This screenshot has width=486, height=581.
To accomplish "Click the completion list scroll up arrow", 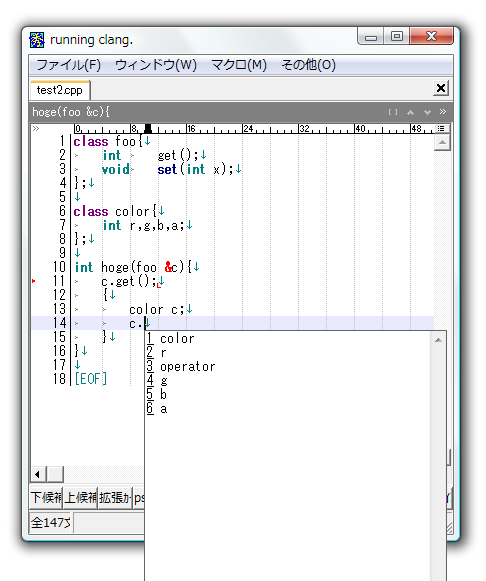I will (x=438, y=340).
